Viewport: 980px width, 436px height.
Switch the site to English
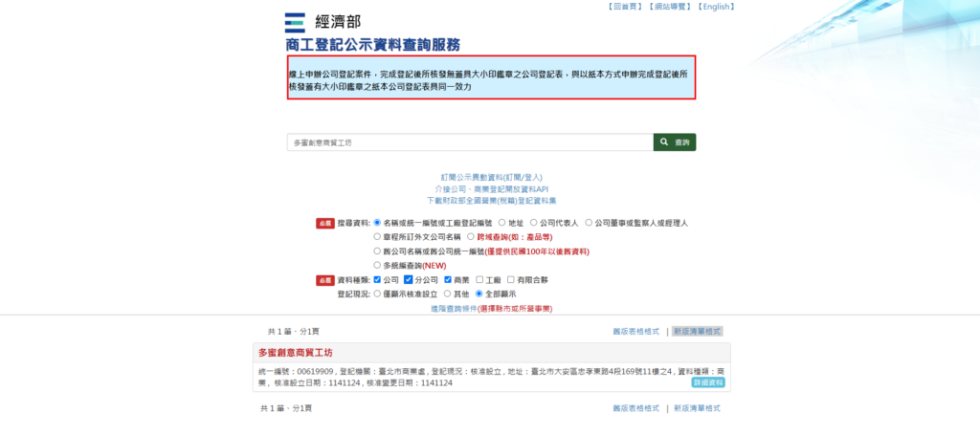coord(716,7)
